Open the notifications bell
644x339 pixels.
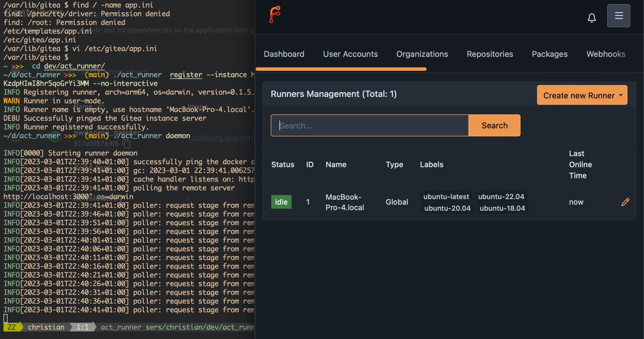point(592,17)
